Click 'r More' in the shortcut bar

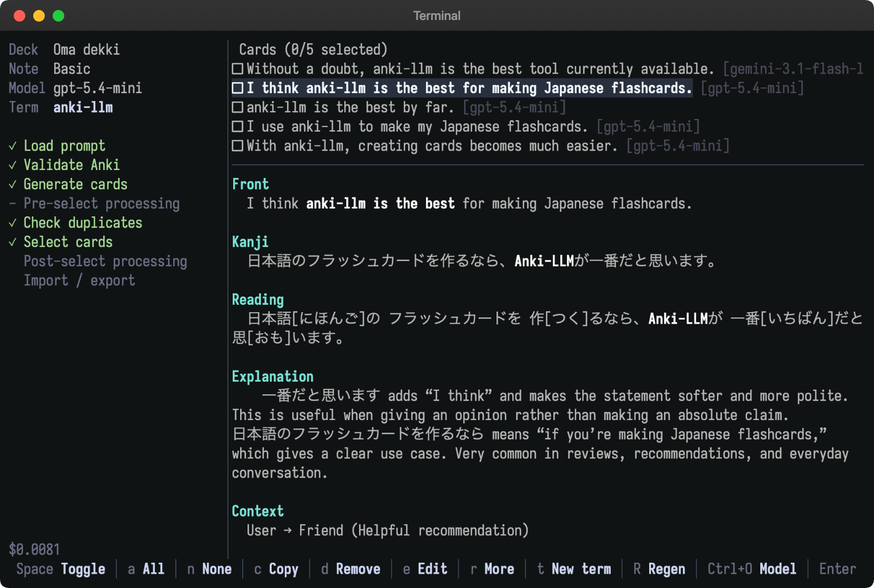tap(492, 569)
